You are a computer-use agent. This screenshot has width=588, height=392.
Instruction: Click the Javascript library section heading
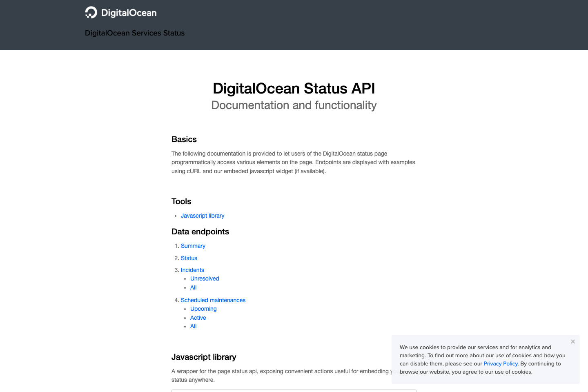coord(204,357)
